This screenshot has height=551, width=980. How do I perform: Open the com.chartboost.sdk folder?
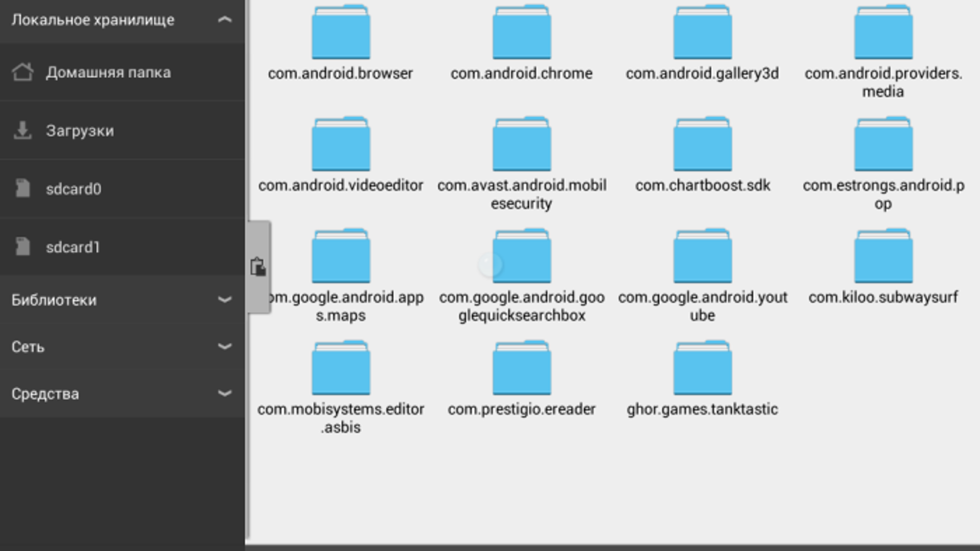[x=702, y=146]
